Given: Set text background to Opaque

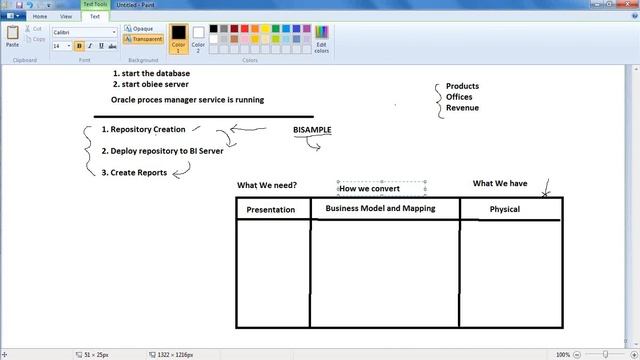Looking at the screenshot, I should point(139,29).
